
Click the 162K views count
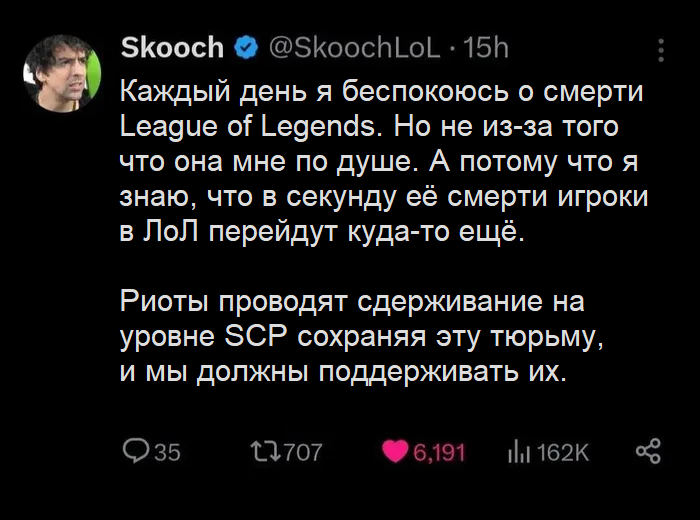coord(563,453)
